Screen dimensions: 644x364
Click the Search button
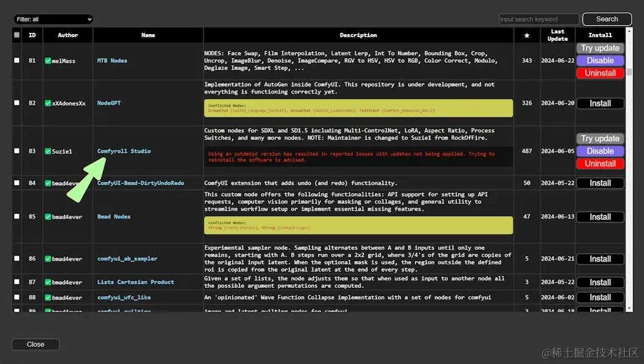pyautogui.click(x=607, y=19)
